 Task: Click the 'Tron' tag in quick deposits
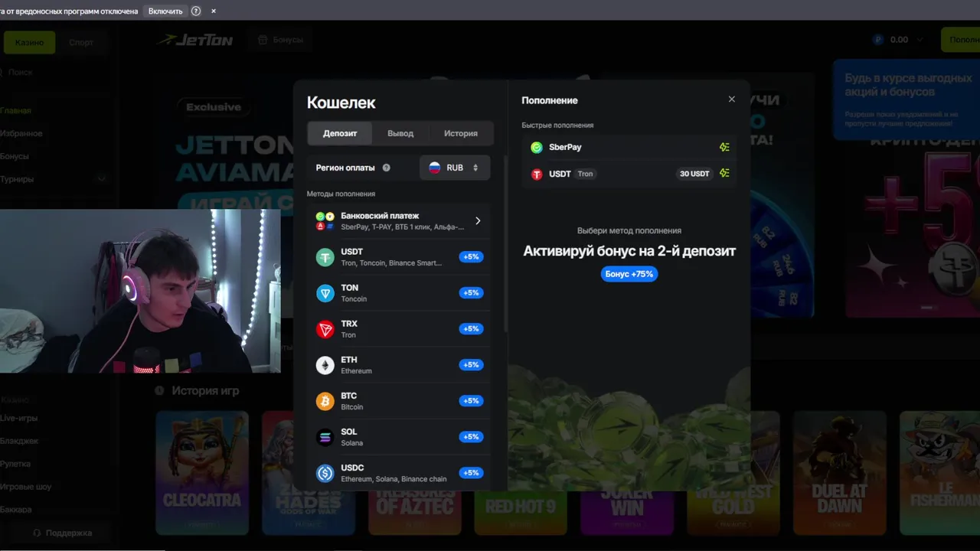585,174
